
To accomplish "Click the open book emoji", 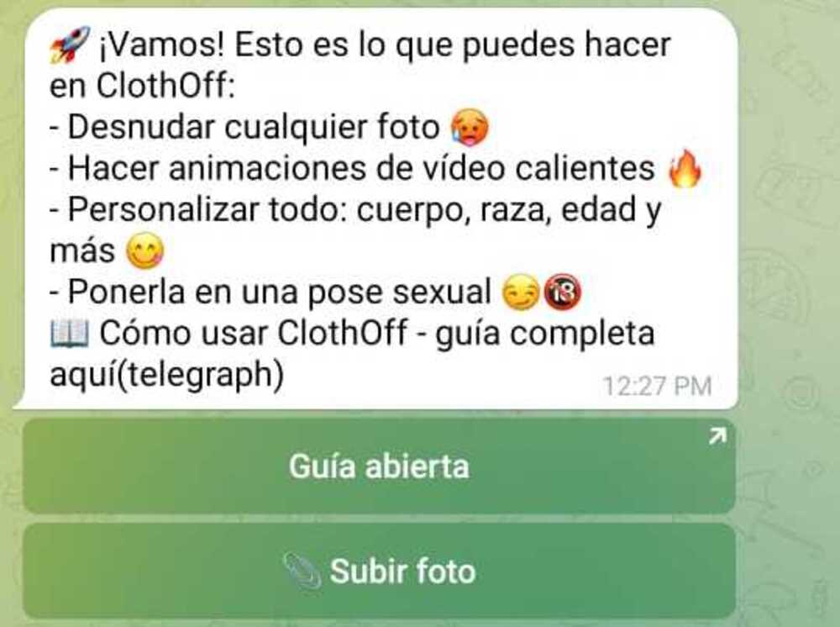I will click(70, 334).
